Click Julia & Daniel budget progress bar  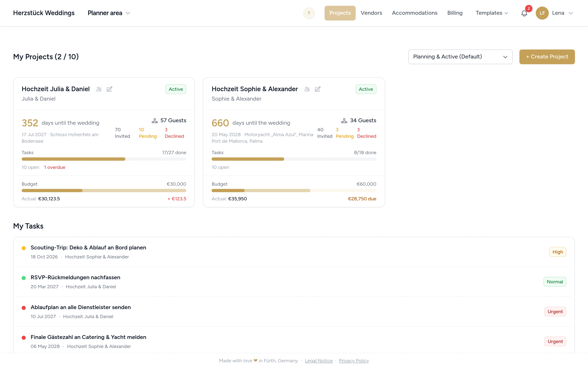point(104,191)
